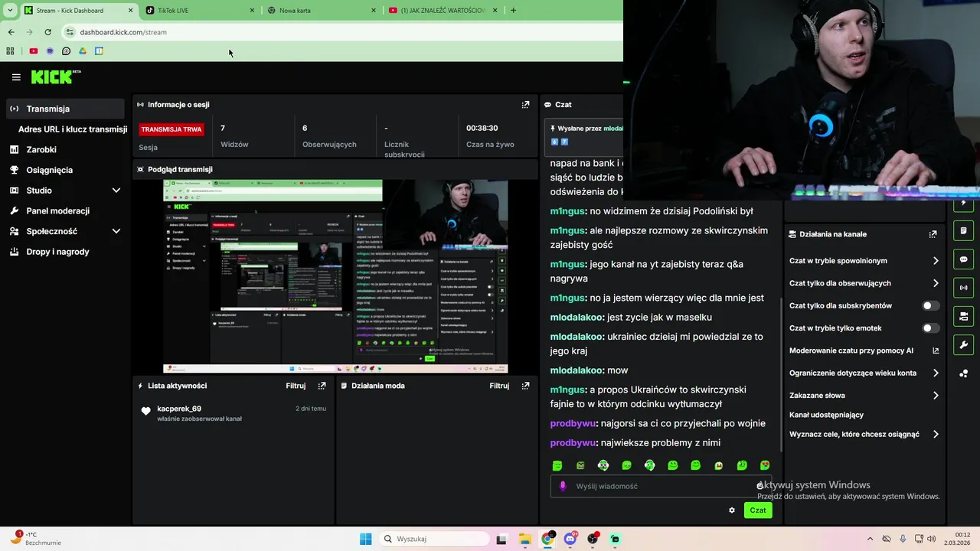Viewport: 980px width, 551px height.
Task: Open the browser apps grid bookmark
Action: 10,51
